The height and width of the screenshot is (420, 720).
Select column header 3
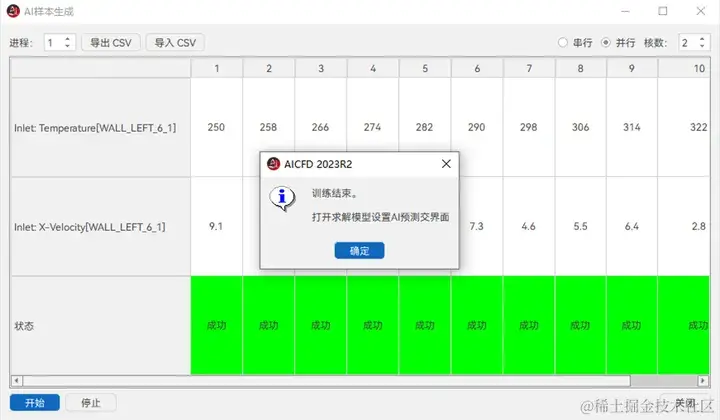pos(321,68)
